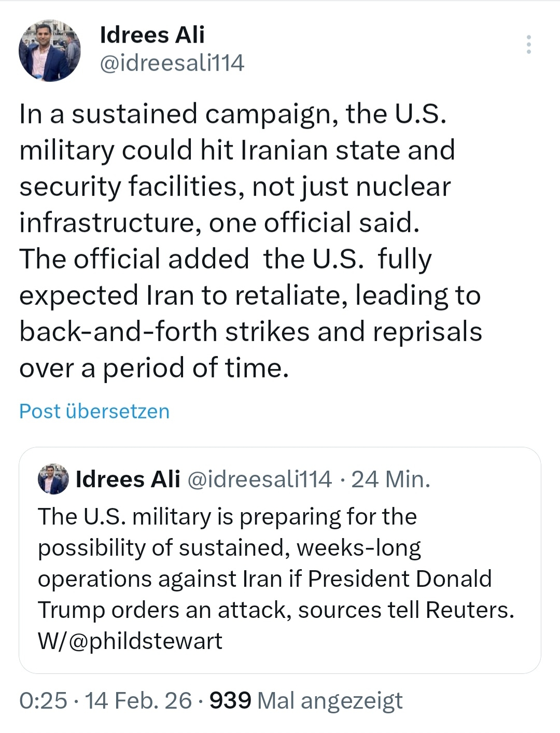The height and width of the screenshot is (733, 560).
Task: Tap the @idreesali114 handle below header name
Action: (x=172, y=63)
